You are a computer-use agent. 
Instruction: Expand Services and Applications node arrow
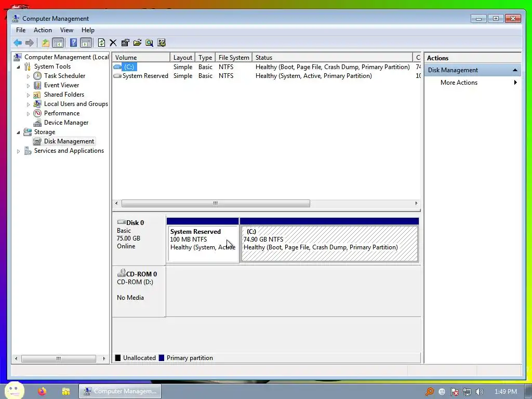(x=18, y=151)
